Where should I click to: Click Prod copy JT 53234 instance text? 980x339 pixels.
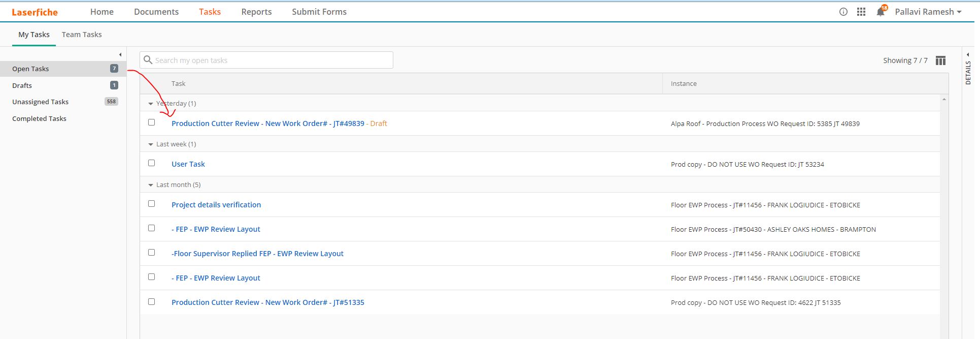point(748,164)
